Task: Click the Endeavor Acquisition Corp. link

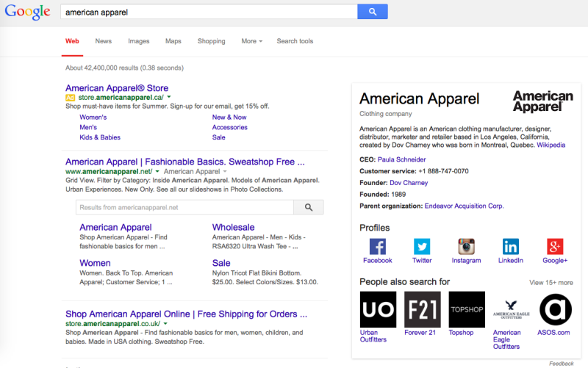Action: (465, 206)
